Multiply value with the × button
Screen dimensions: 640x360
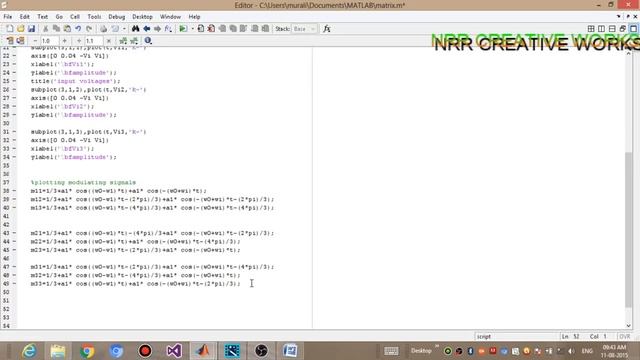[x=109, y=40]
